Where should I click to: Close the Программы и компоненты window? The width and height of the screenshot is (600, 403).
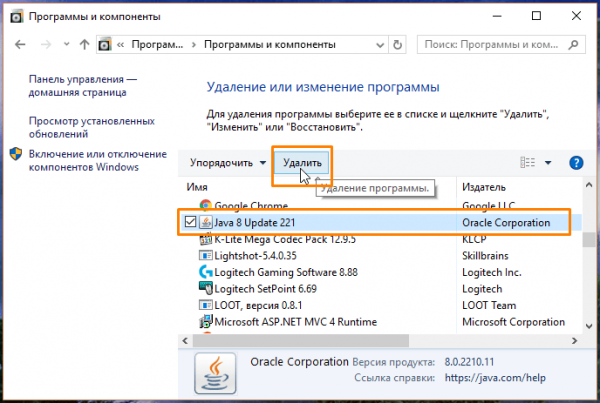pyautogui.click(x=576, y=16)
